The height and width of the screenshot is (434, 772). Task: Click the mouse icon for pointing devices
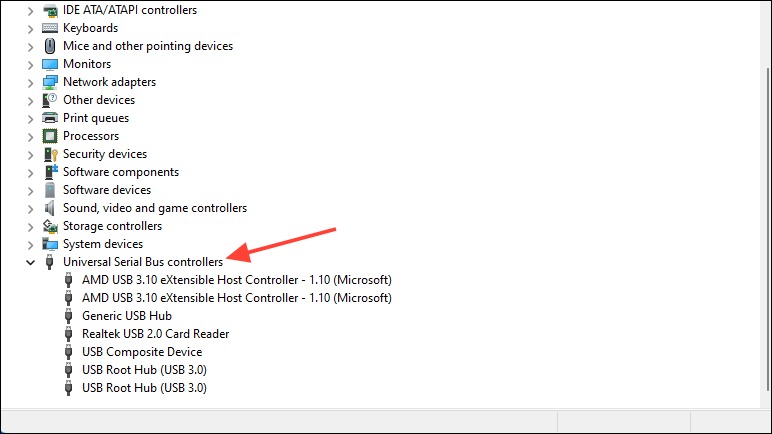pyautogui.click(x=50, y=46)
